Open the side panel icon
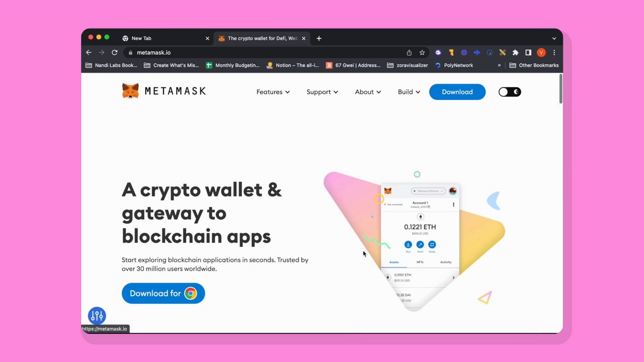644x362 pixels. (x=528, y=52)
